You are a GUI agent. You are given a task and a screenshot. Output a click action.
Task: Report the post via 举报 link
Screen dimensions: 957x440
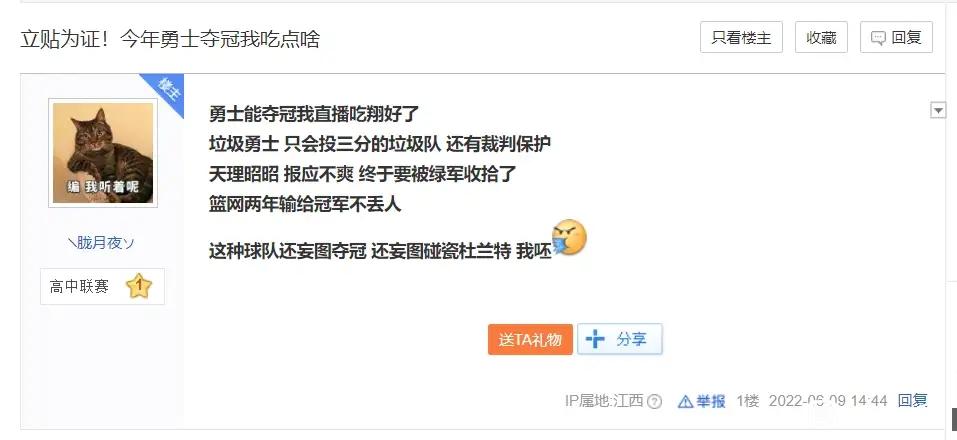coord(710,402)
